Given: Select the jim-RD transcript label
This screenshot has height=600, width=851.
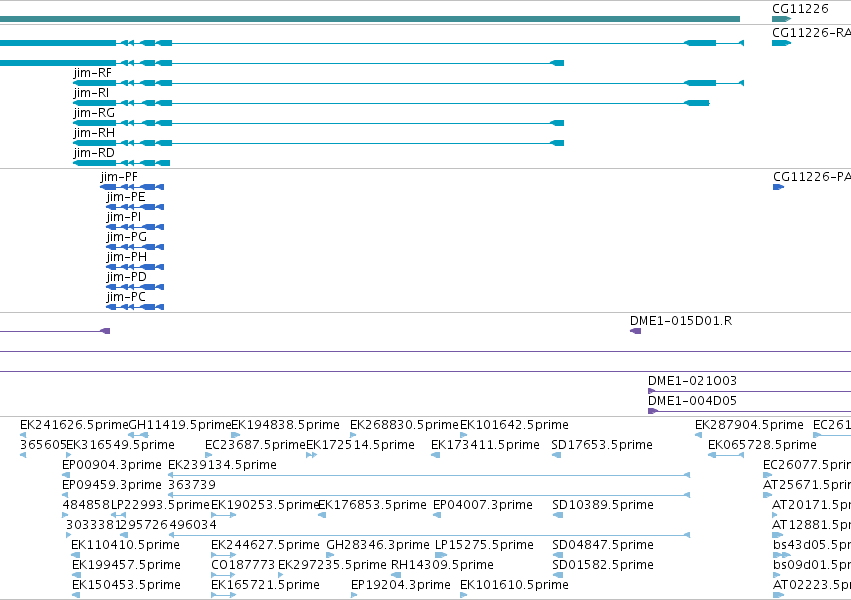Looking at the screenshot, I should coord(94,153).
